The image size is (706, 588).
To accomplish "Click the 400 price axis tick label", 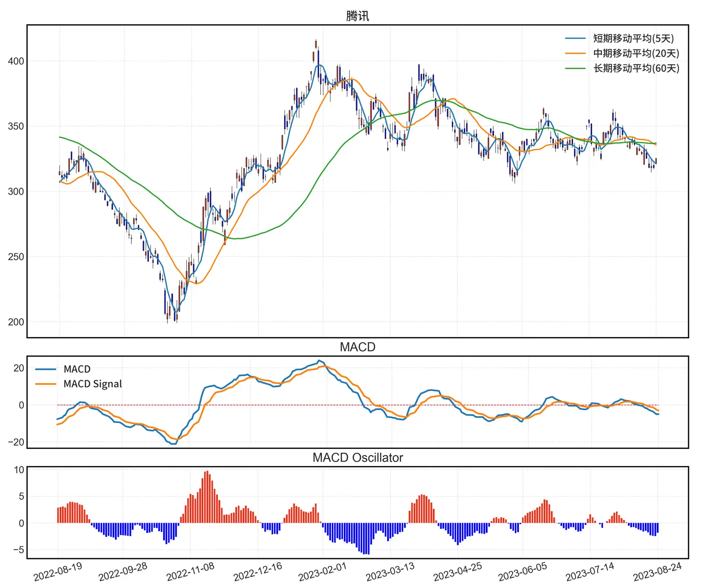I will tap(16, 61).
